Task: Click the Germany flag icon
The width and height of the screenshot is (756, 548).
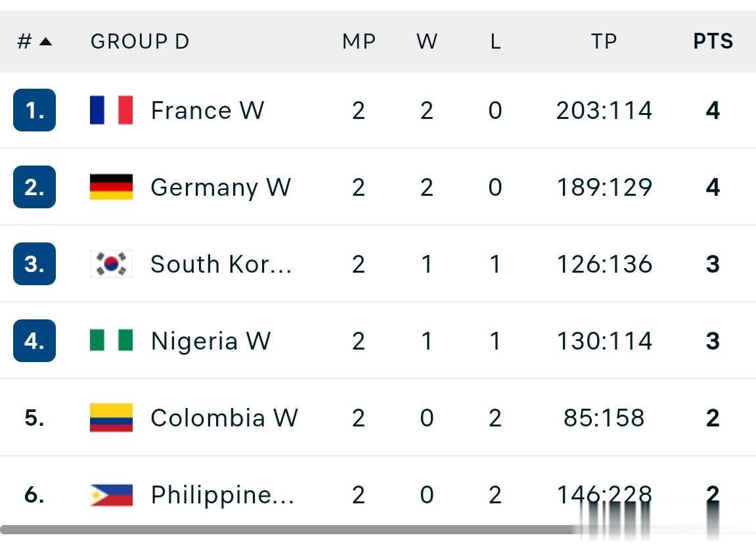Action: pyautogui.click(x=111, y=187)
